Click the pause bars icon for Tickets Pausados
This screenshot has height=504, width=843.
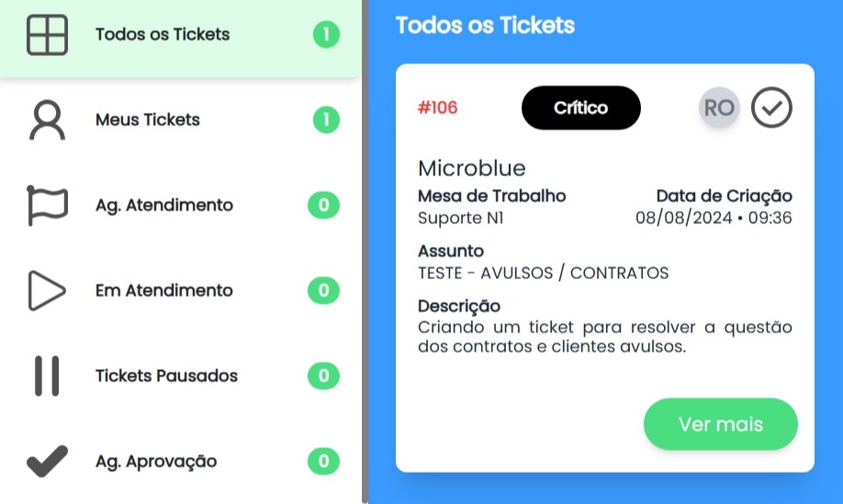[x=48, y=376]
